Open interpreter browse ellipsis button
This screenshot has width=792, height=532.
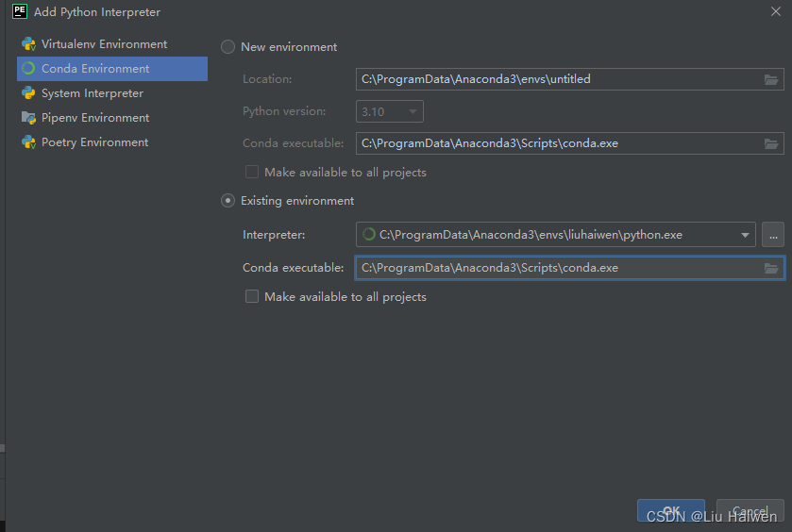772,235
